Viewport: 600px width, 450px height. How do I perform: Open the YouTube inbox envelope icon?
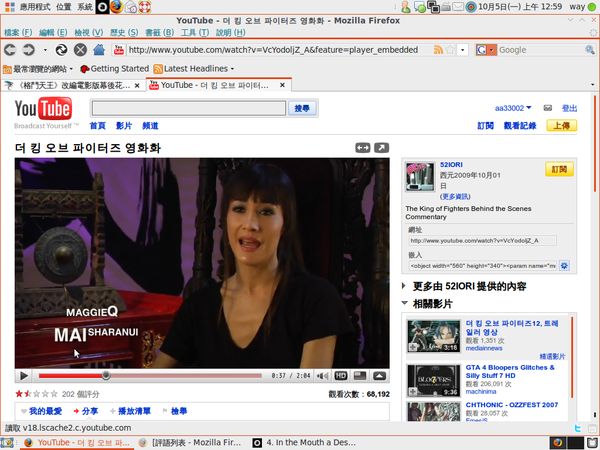(x=548, y=108)
